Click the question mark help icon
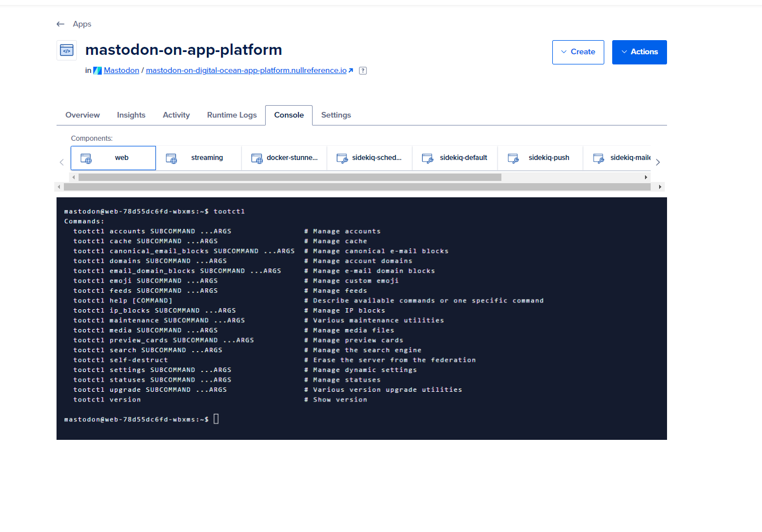 [363, 71]
